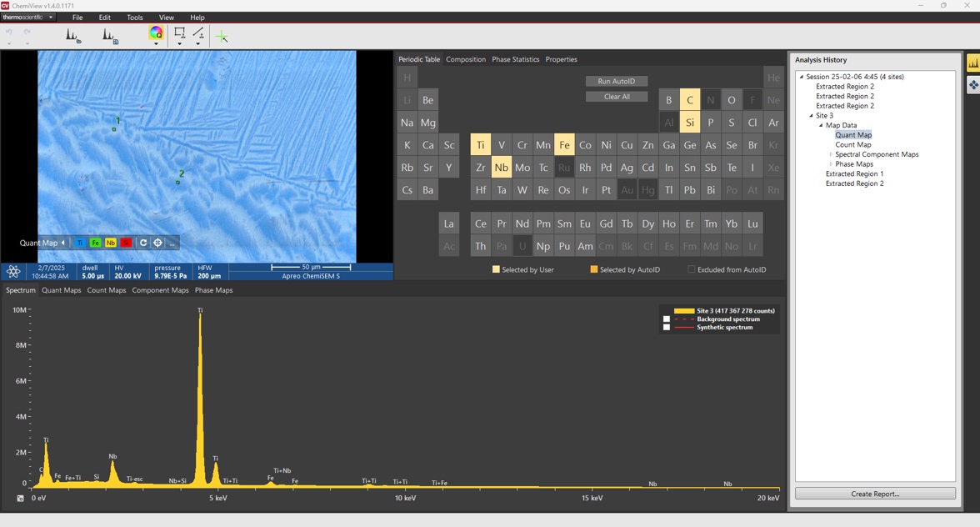Click the crosshair target icon on map overlay
The height and width of the screenshot is (527, 980).
tap(157, 243)
